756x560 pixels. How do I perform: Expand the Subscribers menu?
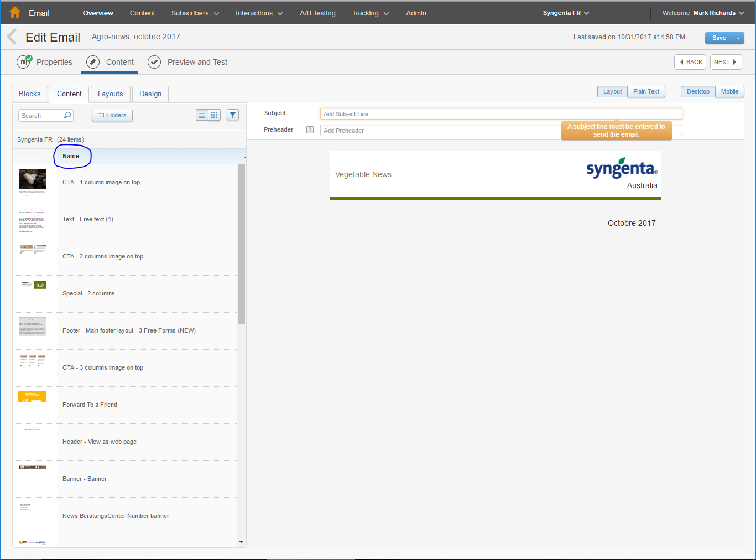tap(195, 13)
